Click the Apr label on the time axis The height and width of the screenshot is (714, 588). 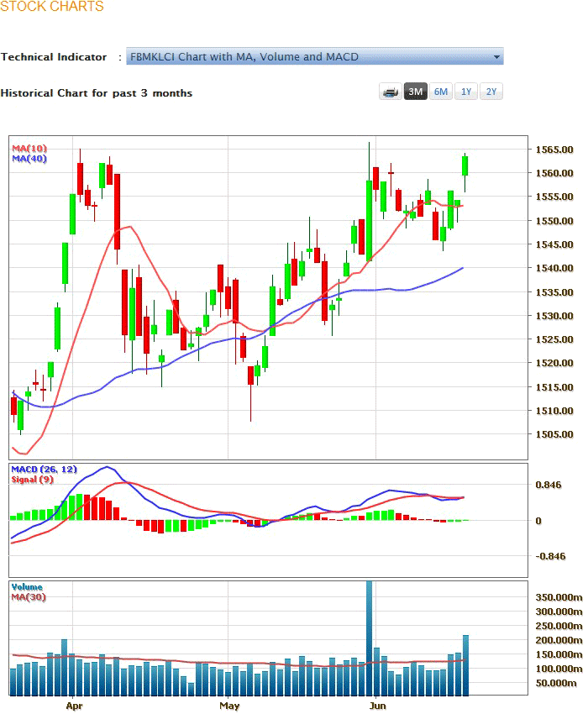75,706
